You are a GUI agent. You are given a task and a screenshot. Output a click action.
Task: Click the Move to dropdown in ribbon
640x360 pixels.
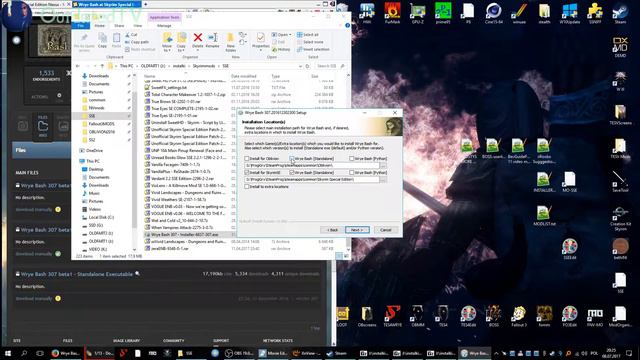coord(167,42)
